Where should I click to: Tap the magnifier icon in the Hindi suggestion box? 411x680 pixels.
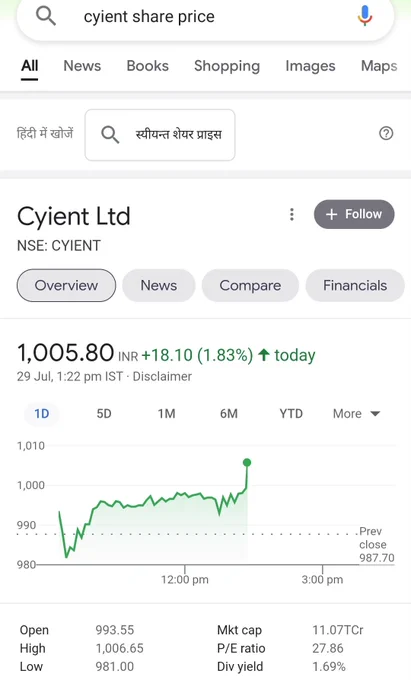(x=110, y=134)
